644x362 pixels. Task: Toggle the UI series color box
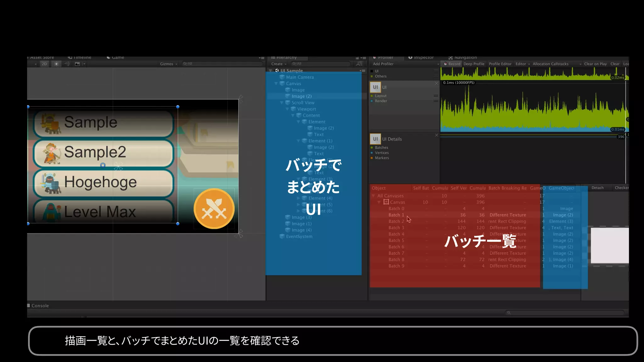(372, 71)
